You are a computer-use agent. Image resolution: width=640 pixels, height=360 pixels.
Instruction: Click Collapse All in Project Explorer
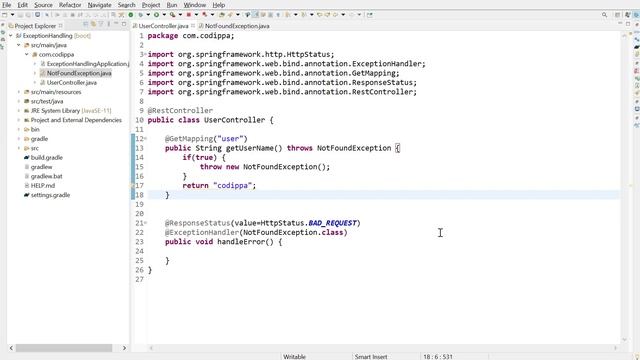(85, 24)
